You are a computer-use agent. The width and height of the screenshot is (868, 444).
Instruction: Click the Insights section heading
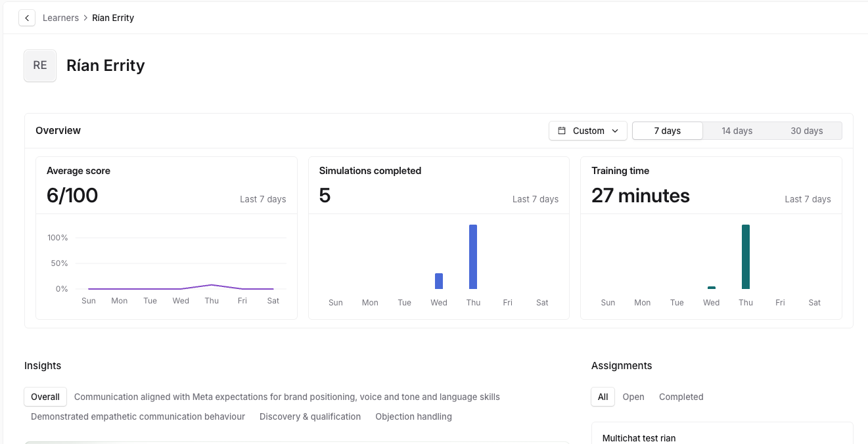[x=43, y=366]
